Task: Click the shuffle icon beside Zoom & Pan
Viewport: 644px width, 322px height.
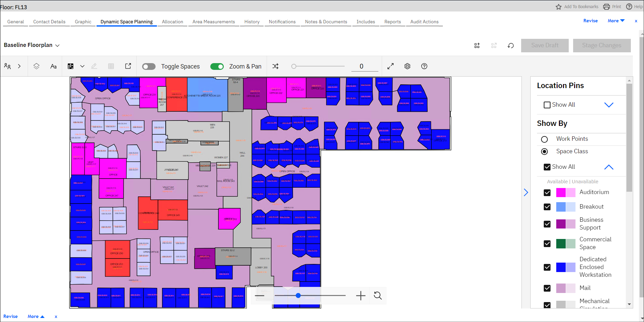Action: click(275, 66)
